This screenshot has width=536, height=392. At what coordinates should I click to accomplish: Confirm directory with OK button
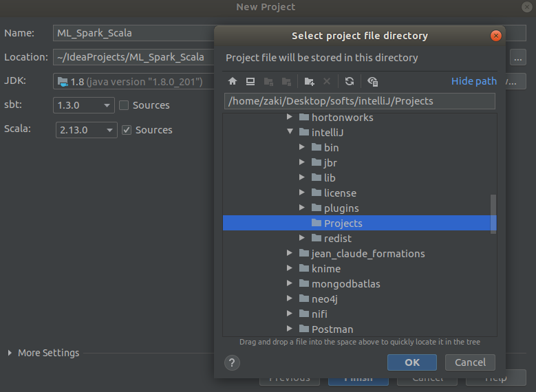412,362
